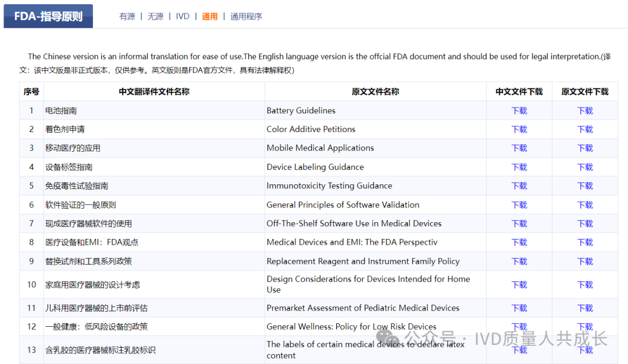Select Replacement Reagent and Instrument Family Policy
The image size is (628, 364).
pos(363,262)
